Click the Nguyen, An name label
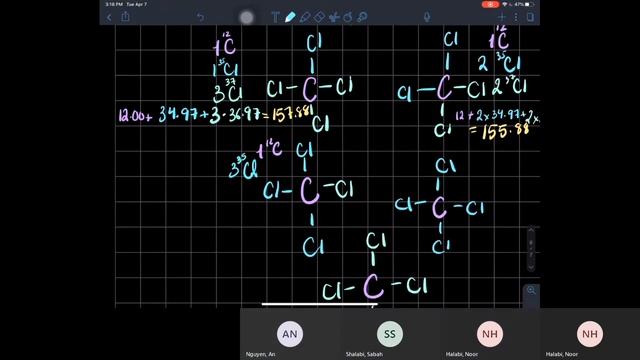The width and height of the screenshot is (640, 360). [260, 354]
